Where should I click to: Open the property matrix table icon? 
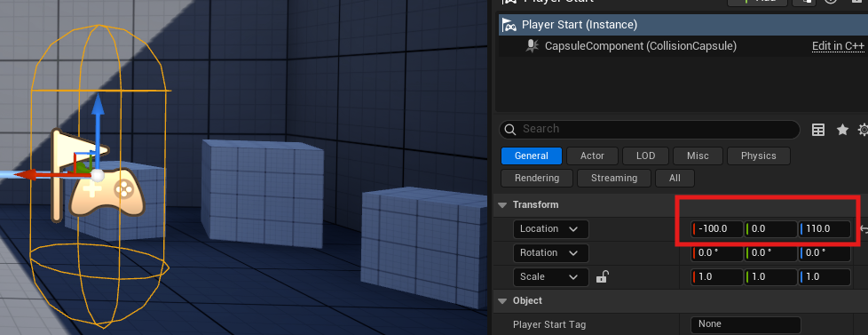tap(818, 130)
